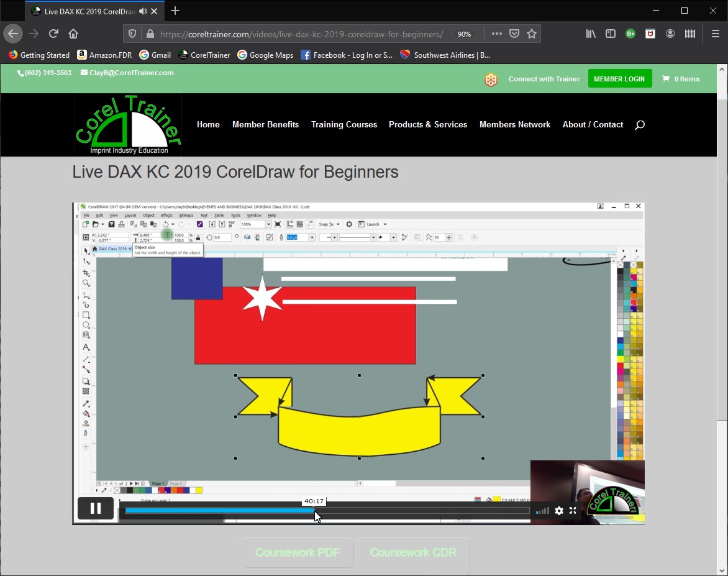Click ClayB@CorelTrainer.com email link

(127, 73)
